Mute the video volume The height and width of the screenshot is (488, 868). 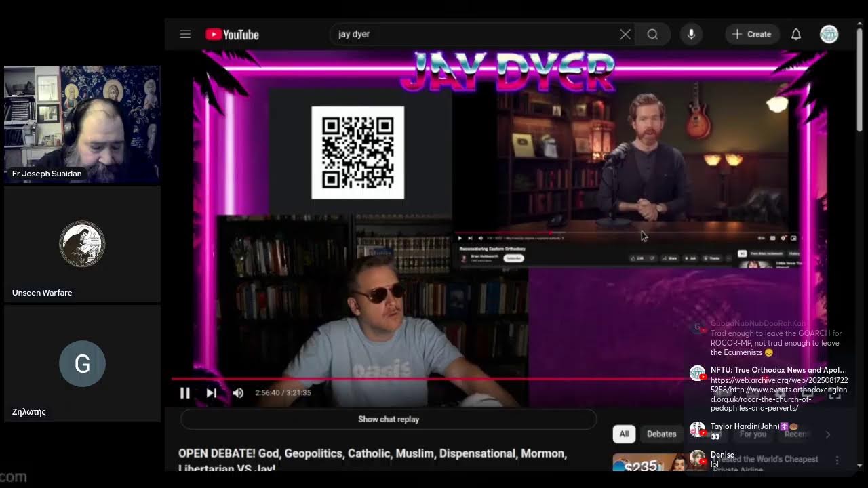tap(238, 393)
